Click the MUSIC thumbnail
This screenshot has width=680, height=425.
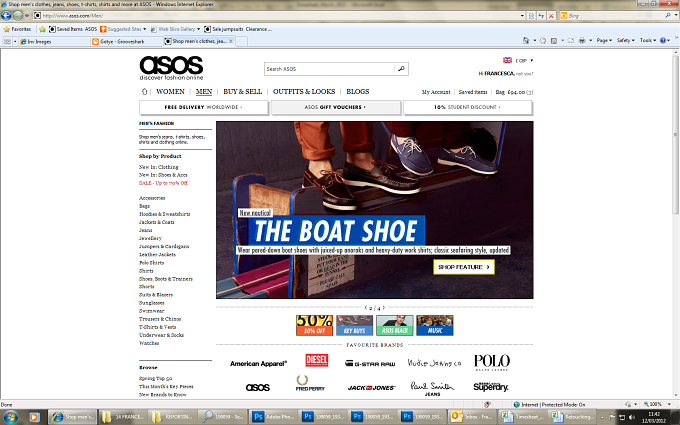pyautogui.click(x=435, y=325)
